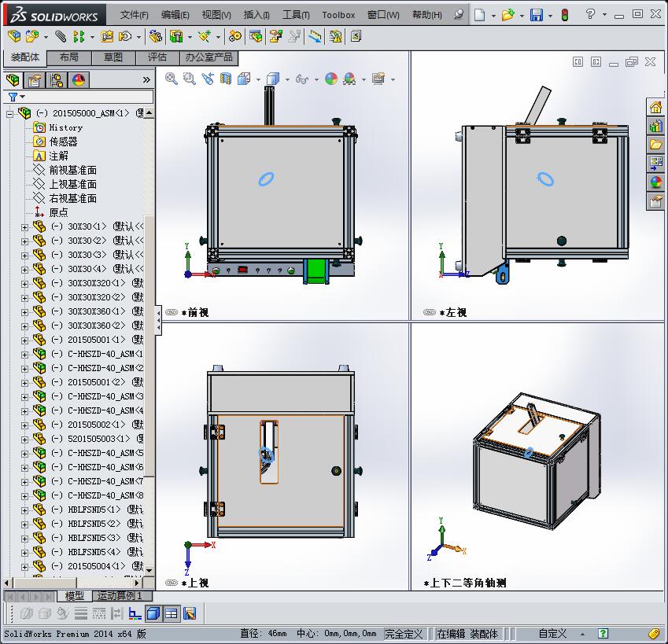
Task: Expand the HBLFSND5<1> component node
Action: point(24,510)
